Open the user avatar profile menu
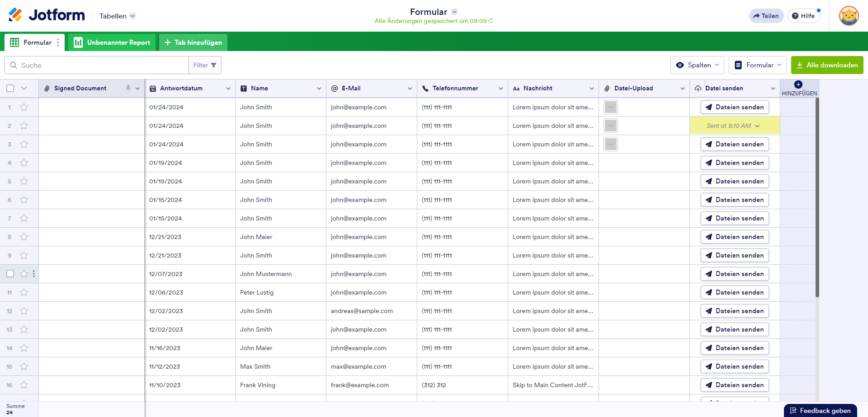The height and width of the screenshot is (417, 868). pyautogui.click(x=849, y=16)
